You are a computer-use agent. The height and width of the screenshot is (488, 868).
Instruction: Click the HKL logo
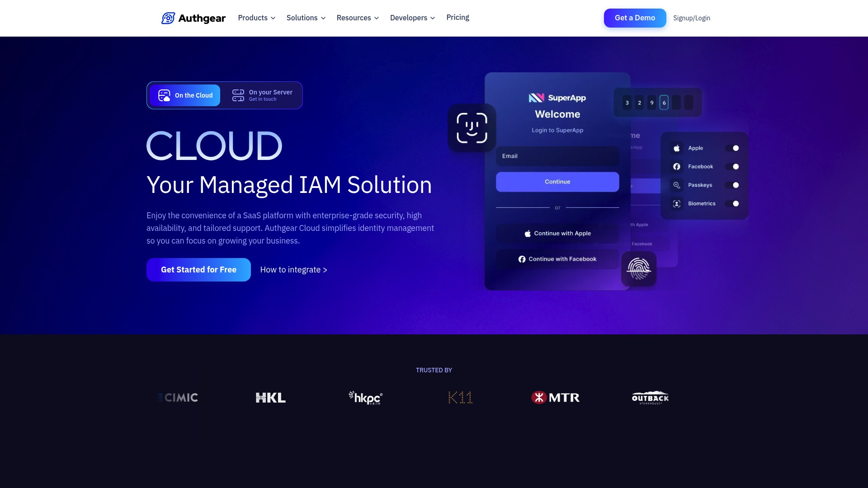(x=271, y=398)
